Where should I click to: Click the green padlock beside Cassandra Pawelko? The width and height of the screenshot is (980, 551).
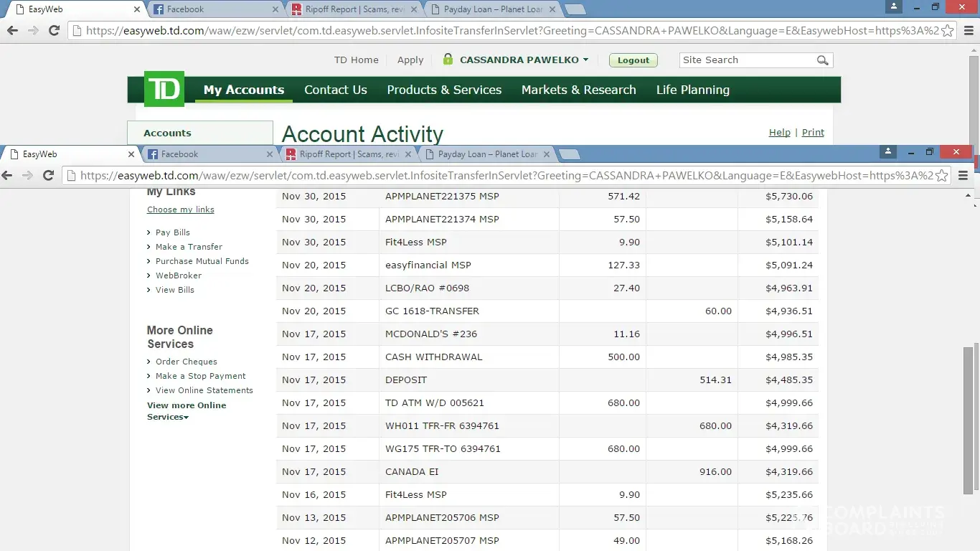(x=448, y=60)
